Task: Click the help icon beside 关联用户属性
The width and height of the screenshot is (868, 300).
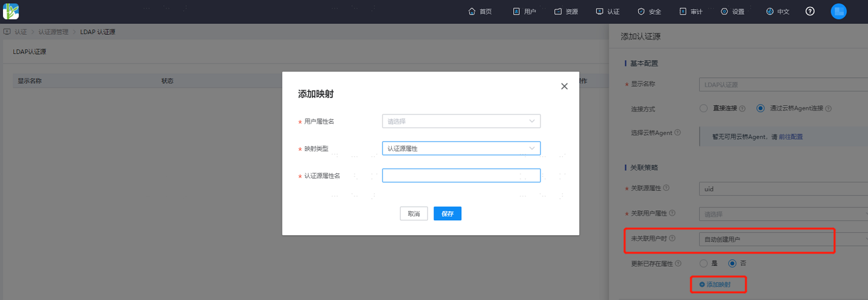Action: point(672,213)
